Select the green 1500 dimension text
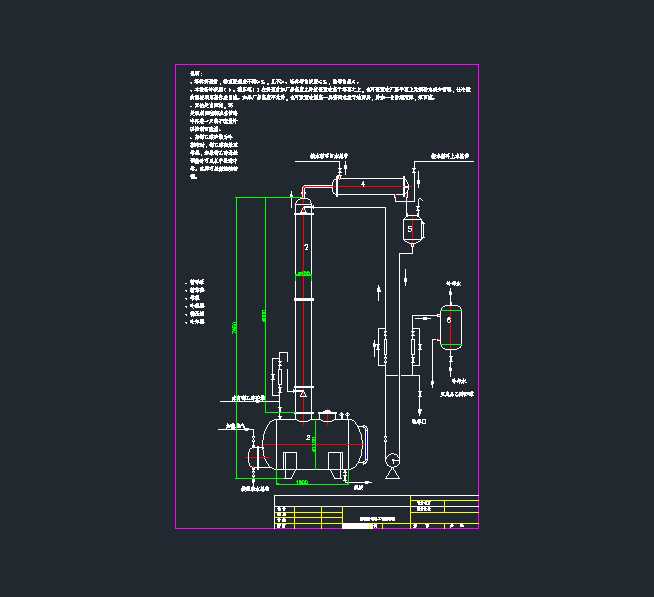The width and height of the screenshot is (654, 597). 302,482
